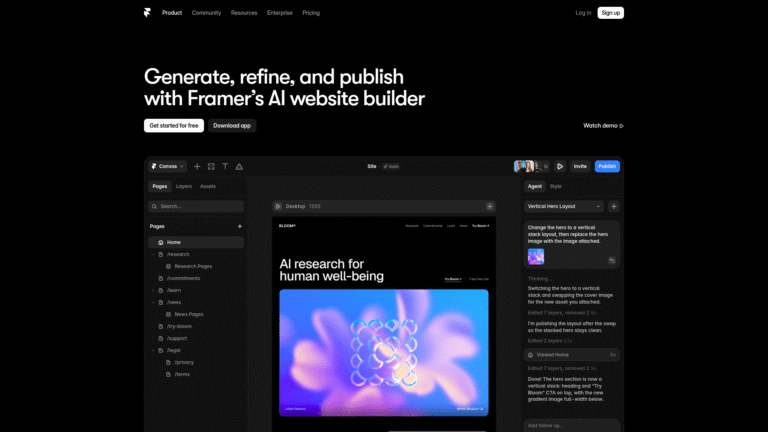Image resolution: width=768 pixels, height=432 pixels.
Task: Click the page icon next to /try-bloom
Action: pyautogui.click(x=161, y=326)
